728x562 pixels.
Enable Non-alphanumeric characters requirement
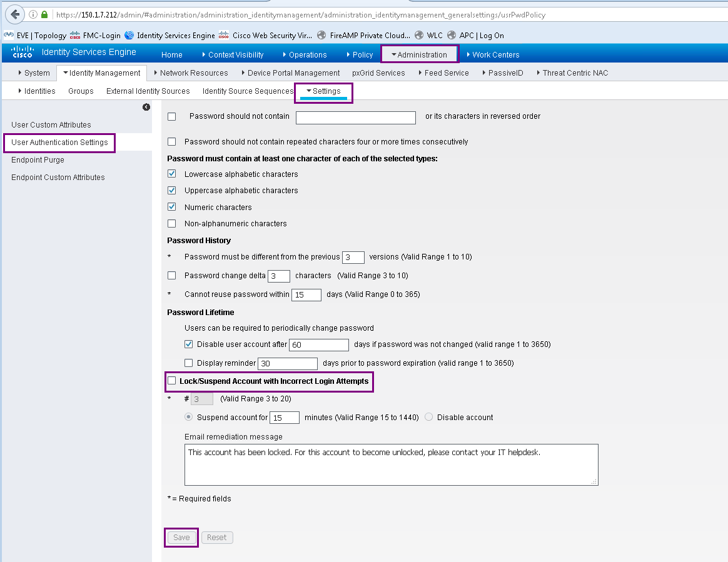click(171, 223)
